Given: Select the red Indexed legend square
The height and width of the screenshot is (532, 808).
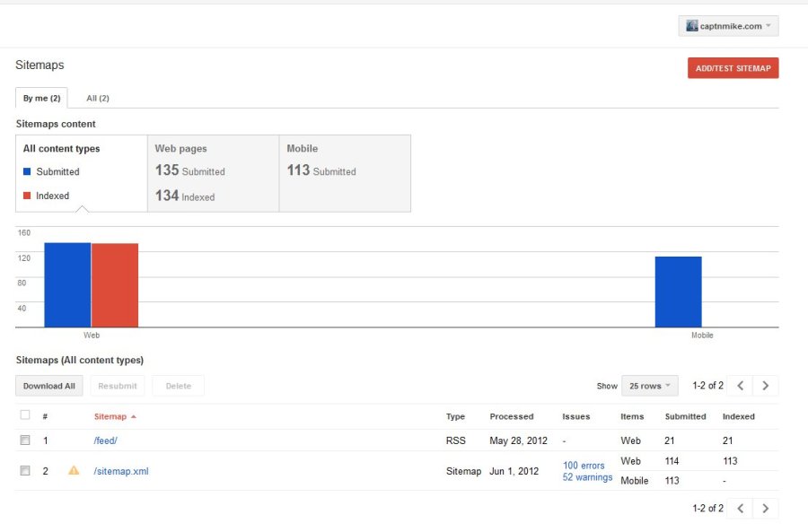Looking at the screenshot, I should [x=27, y=196].
